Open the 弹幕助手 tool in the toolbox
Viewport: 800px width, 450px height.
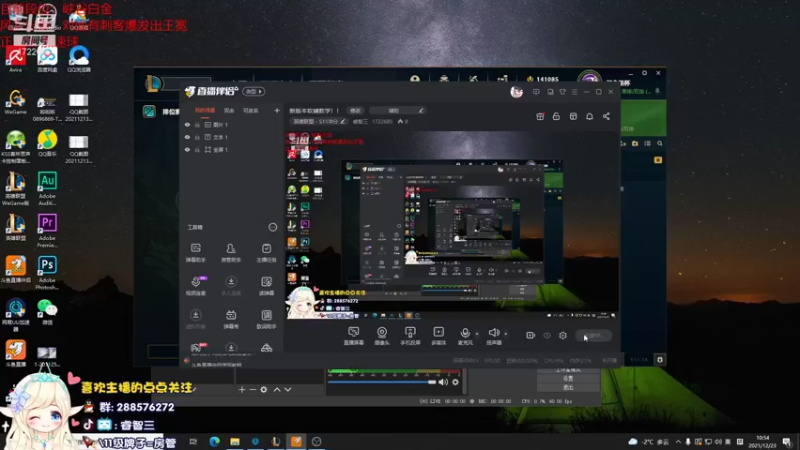click(x=195, y=253)
